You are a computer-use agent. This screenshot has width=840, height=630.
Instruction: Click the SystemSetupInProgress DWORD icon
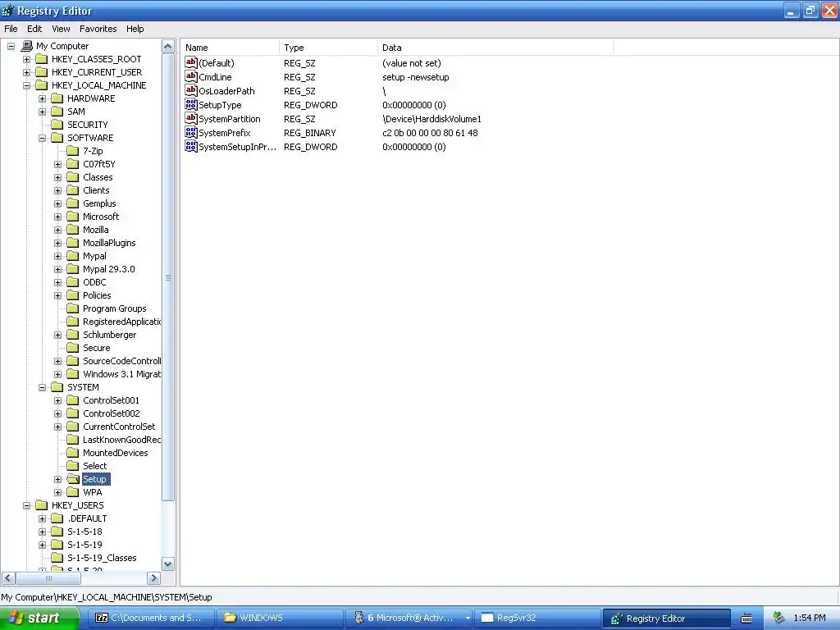190,146
